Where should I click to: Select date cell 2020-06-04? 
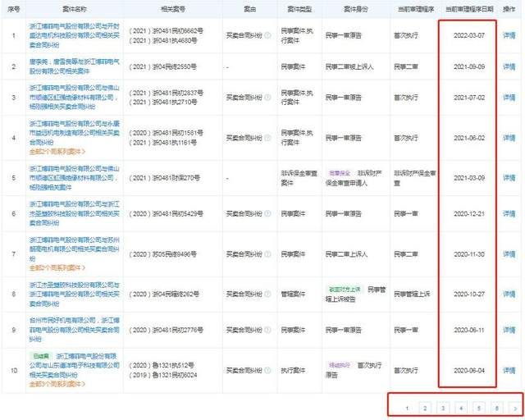(x=469, y=371)
